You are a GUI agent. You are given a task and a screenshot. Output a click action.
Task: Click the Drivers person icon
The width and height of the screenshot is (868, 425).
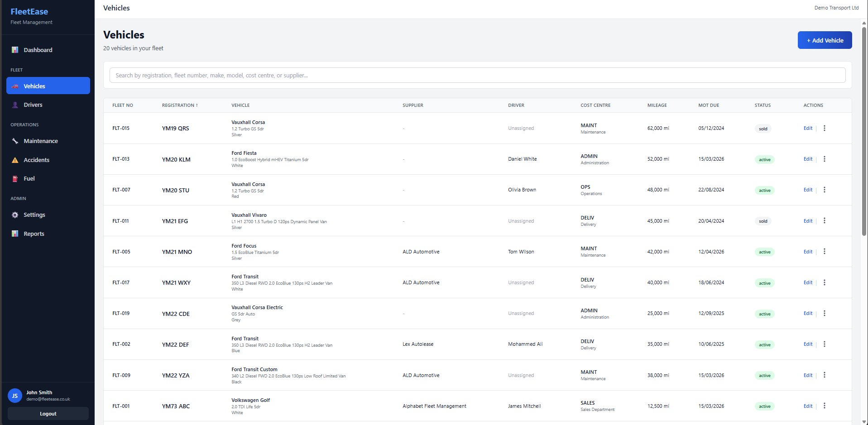(x=15, y=105)
